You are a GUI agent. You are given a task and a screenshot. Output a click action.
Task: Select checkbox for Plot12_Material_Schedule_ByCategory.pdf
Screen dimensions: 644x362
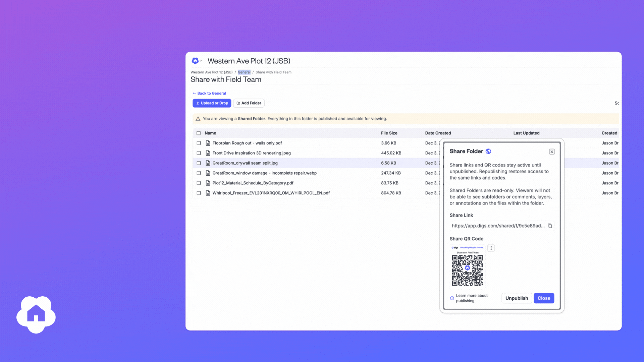199,183
